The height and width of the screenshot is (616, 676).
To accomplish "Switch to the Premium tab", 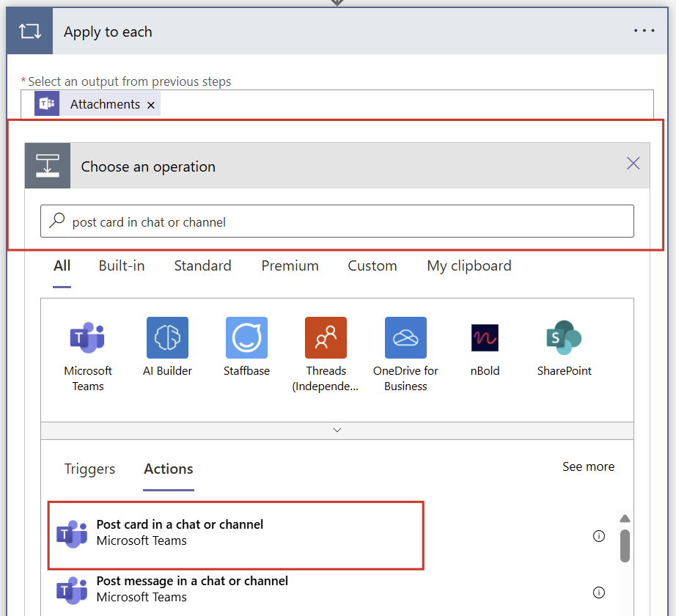I will click(x=290, y=265).
